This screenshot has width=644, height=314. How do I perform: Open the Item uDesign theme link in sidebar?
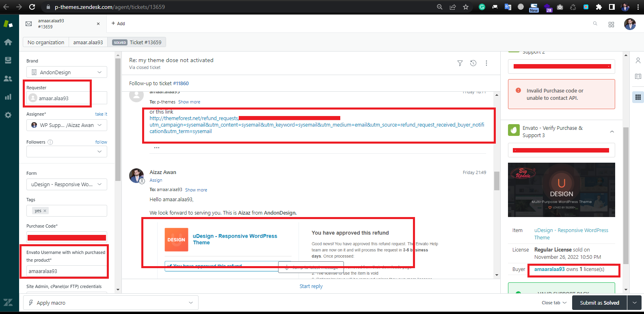tap(571, 234)
